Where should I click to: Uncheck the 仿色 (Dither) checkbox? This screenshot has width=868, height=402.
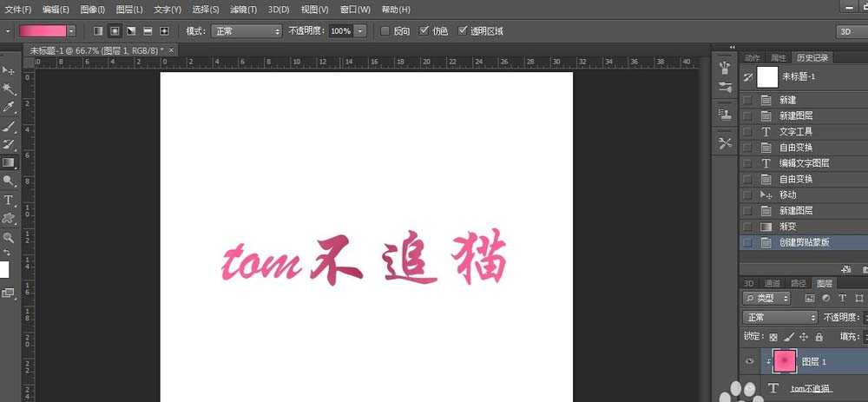pos(424,31)
